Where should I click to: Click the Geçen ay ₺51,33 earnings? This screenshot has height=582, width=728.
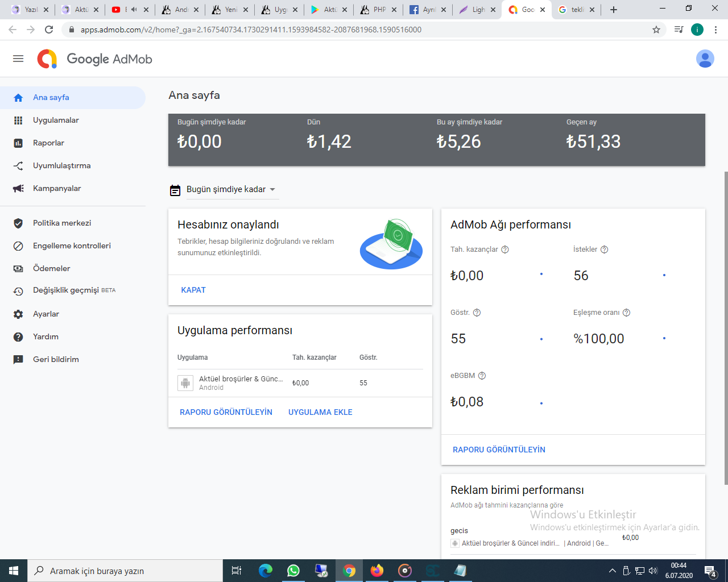(593, 142)
